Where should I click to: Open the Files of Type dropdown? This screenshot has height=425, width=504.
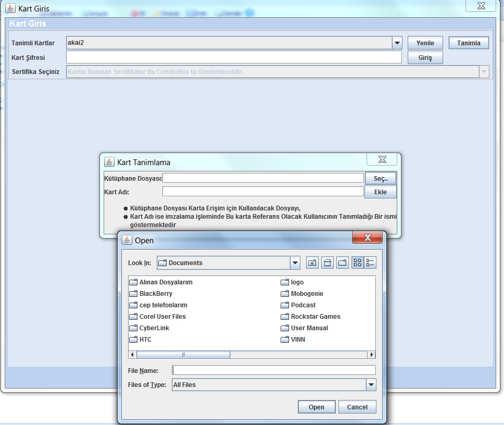coord(371,385)
